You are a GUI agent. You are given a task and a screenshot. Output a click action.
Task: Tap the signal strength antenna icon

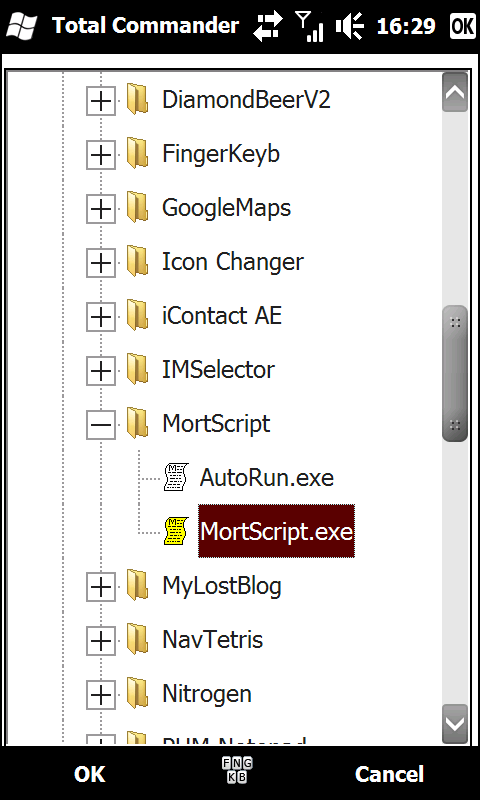[310, 27]
